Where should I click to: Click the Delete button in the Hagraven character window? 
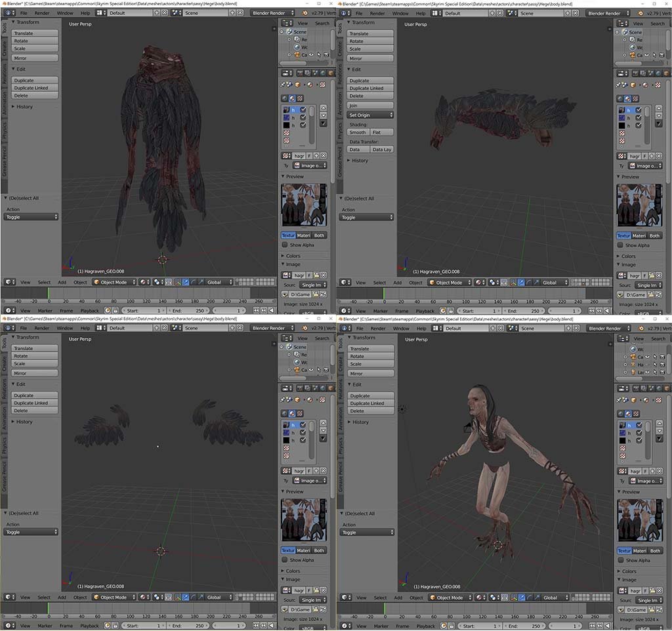point(371,411)
